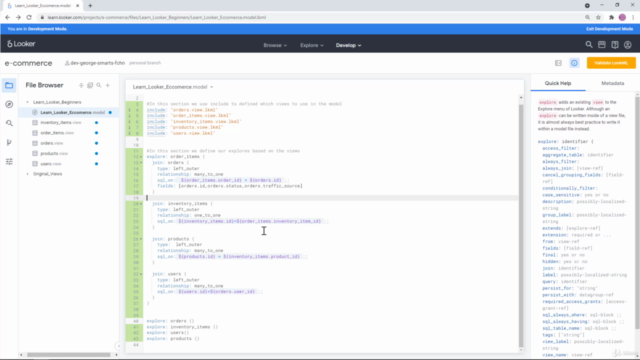
Task: Click the search files icon in File Browser
Action: coord(99,85)
